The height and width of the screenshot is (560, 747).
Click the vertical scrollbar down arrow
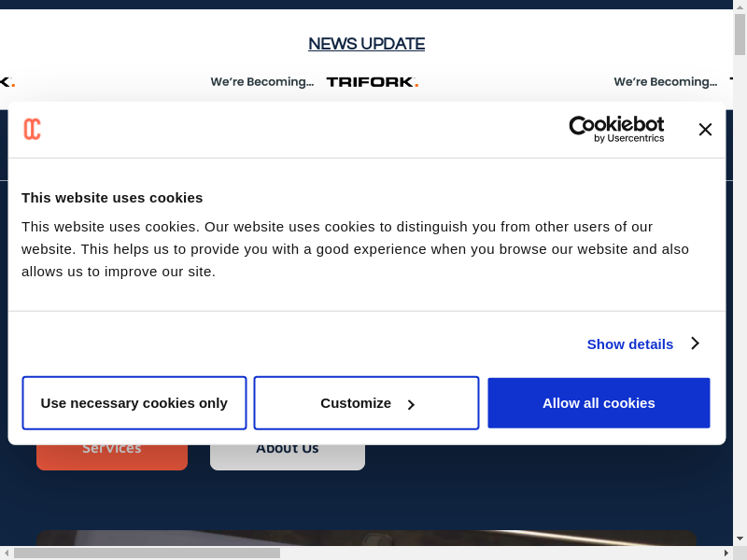740,539
